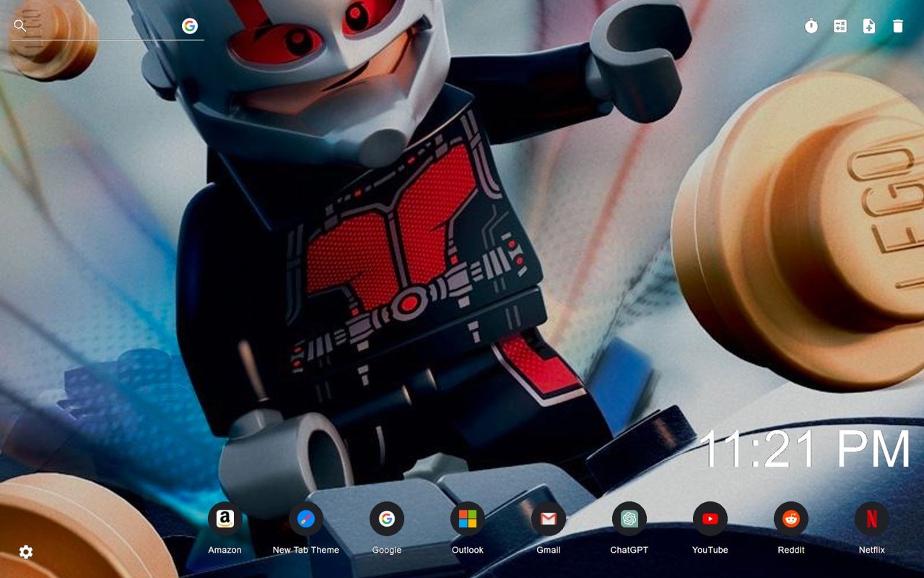Launch the New Tab Theme shortcut

pos(306,527)
